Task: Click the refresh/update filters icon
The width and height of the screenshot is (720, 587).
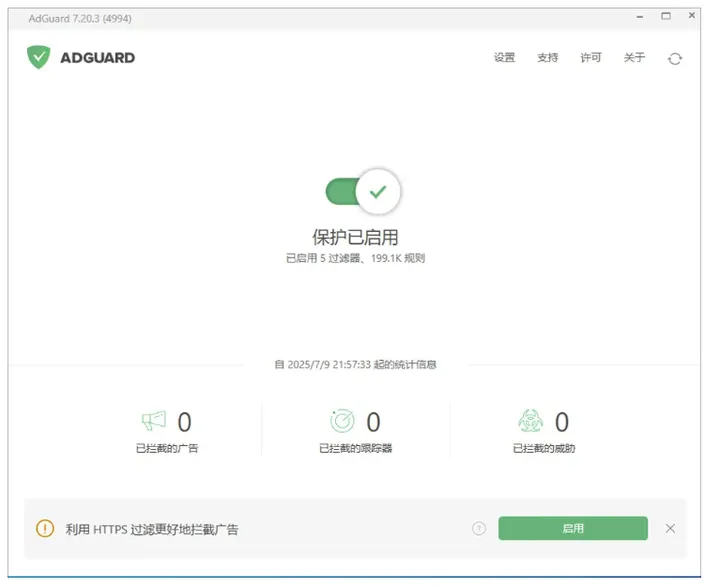Action: point(675,59)
